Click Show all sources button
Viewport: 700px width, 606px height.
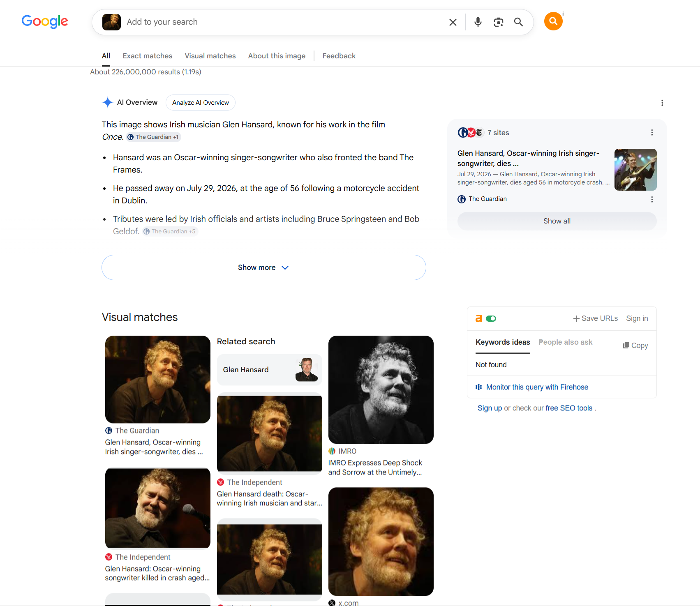pyautogui.click(x=557, y=221)
